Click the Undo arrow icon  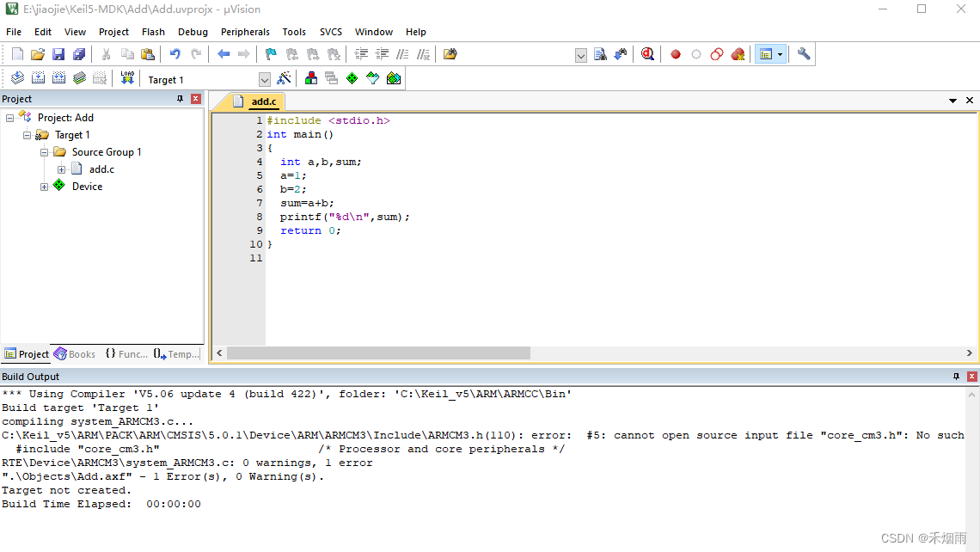[175, 54]
